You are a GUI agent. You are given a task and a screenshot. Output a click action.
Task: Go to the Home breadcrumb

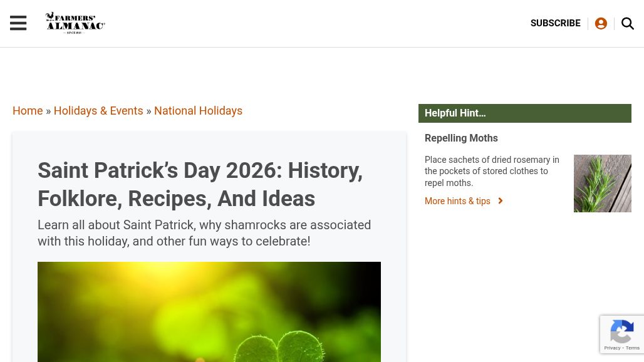pos(28,111)
